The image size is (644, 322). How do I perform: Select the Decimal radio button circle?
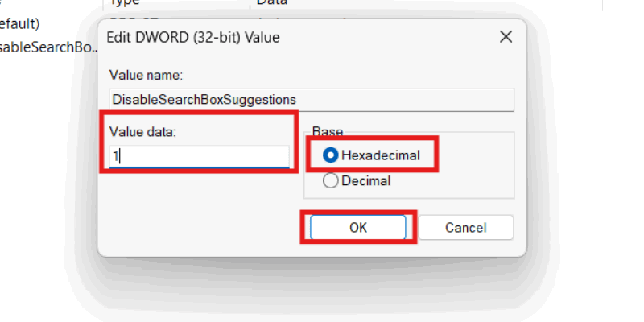[330, 181]
